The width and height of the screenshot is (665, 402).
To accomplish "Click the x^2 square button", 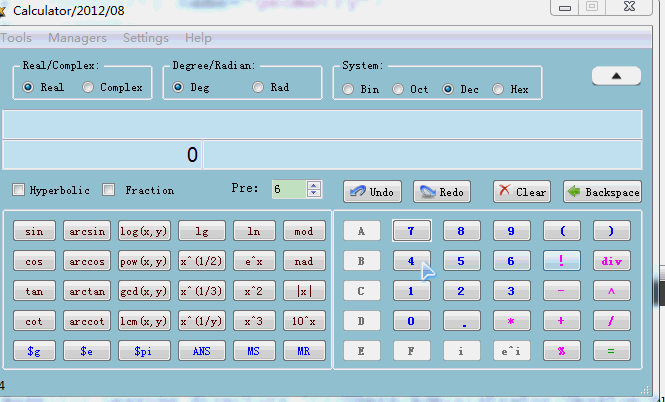I will (254, 291).
